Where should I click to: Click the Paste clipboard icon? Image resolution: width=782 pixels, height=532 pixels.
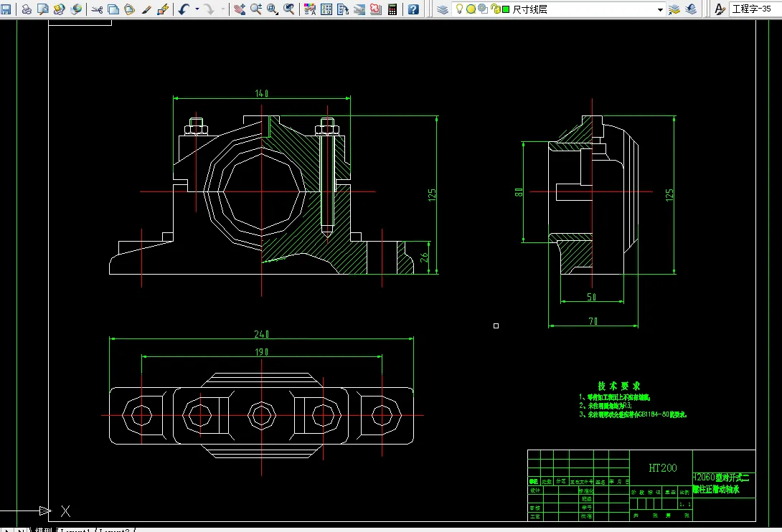click(130, 9)
